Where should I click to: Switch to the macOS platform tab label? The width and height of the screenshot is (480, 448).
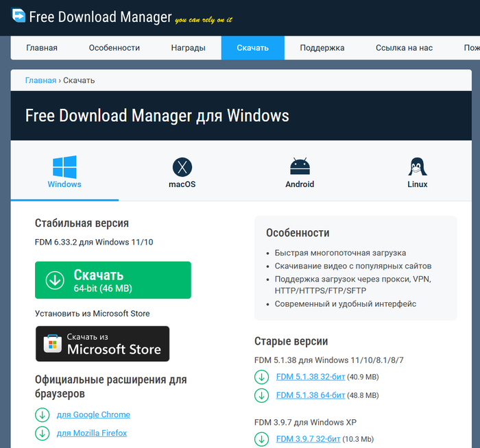click(x=182, y=184)
